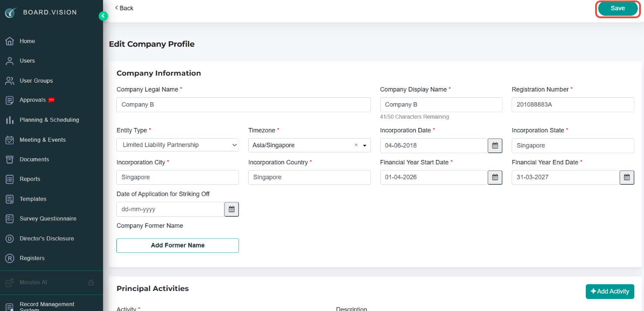Go to Planning & Scheduling
644x311 pixels.
pos(49,120)
